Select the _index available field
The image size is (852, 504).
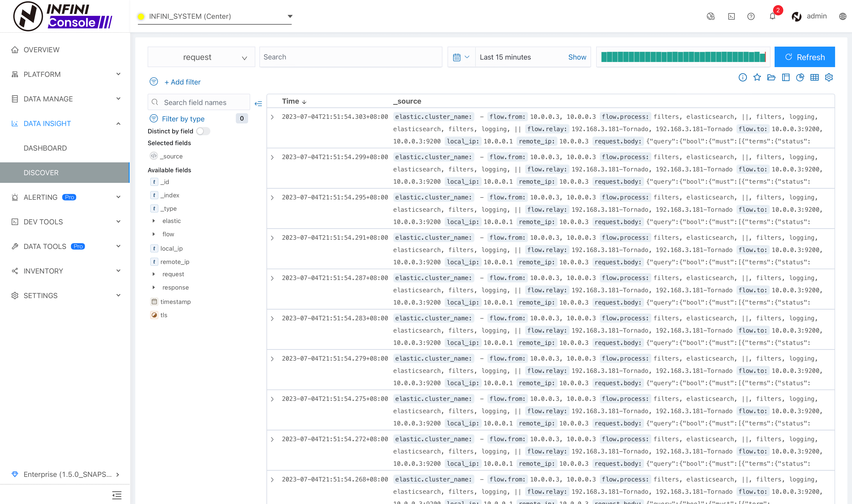(170, 195)
